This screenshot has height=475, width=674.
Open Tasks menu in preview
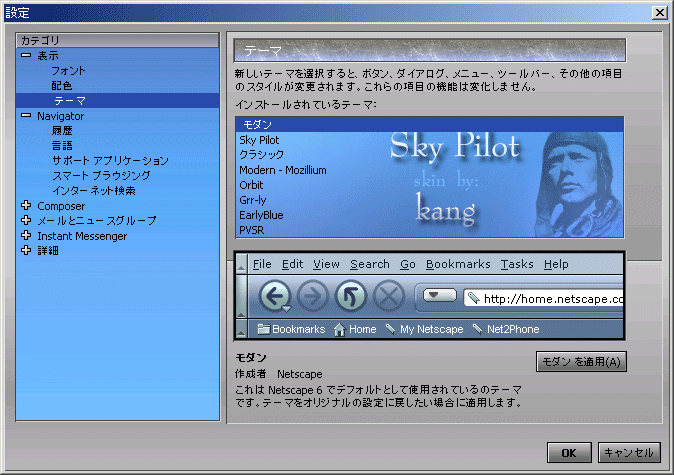point(517,264)
